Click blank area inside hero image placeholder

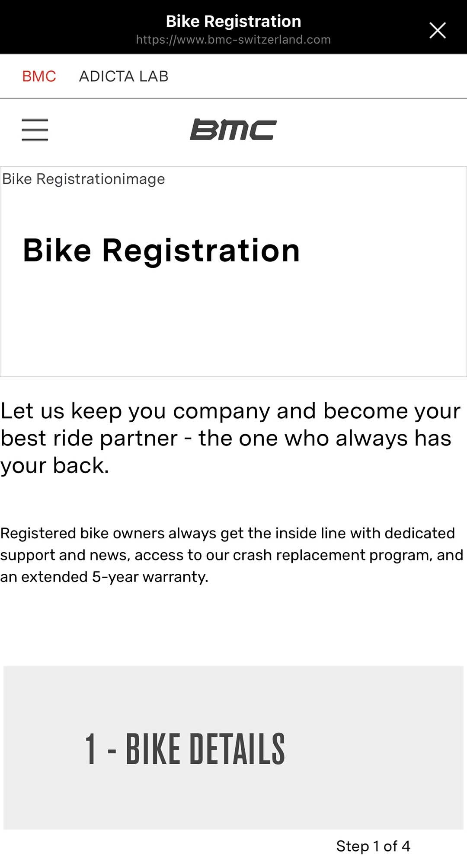[233, 328]
